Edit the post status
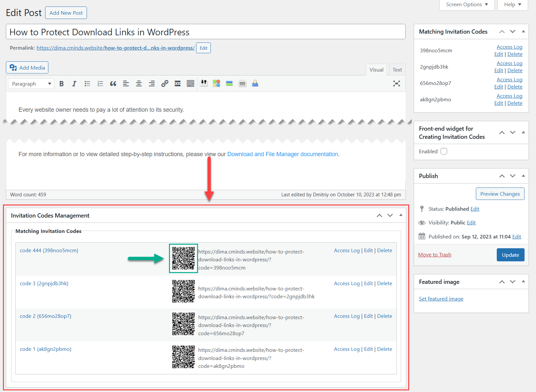The image size is (536, 392). point(475,209)
